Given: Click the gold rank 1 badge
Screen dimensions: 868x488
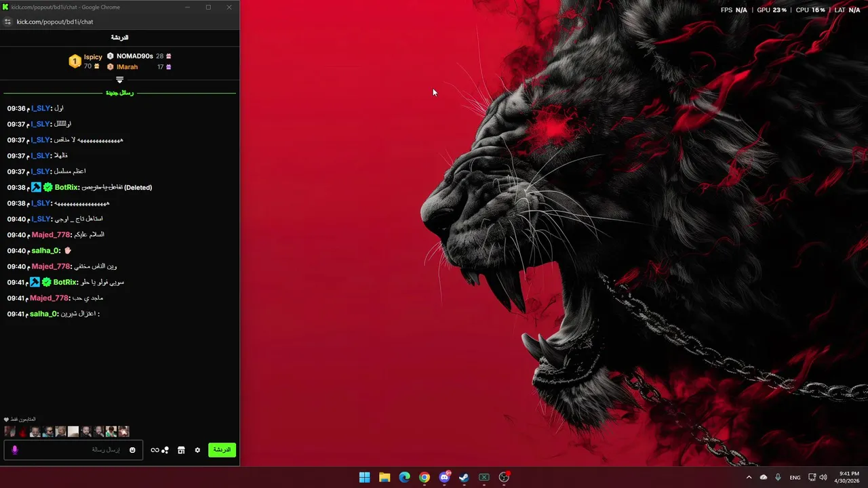Looking at the screenshot, I should click(x=75, y=62).
